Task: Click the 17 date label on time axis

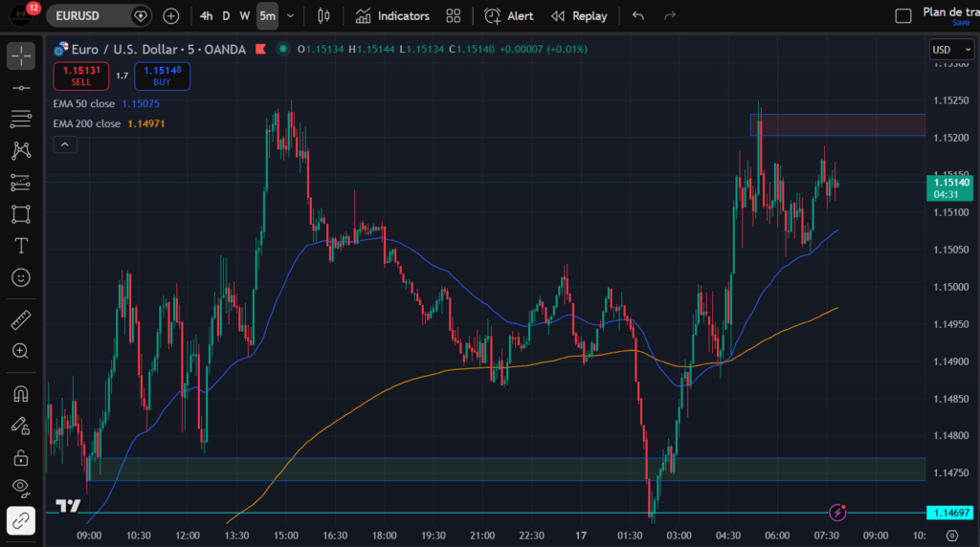Action: pyautogui.click(x=581, y=536)
